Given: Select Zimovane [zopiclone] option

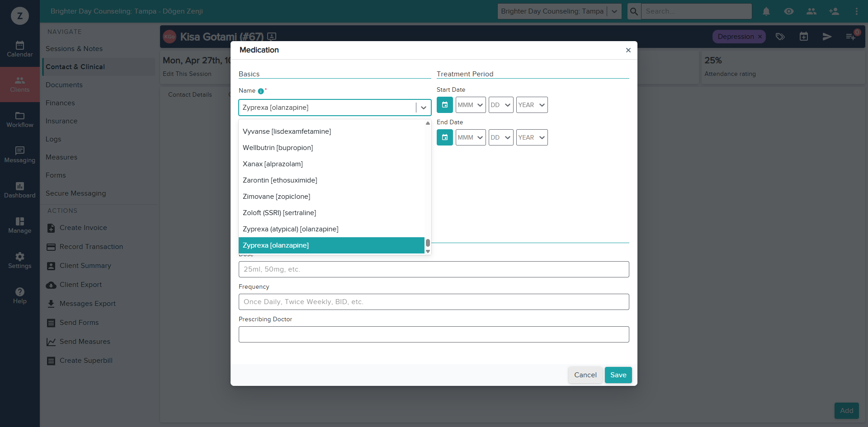Looking at the screenshot, I should click(331, 197).
